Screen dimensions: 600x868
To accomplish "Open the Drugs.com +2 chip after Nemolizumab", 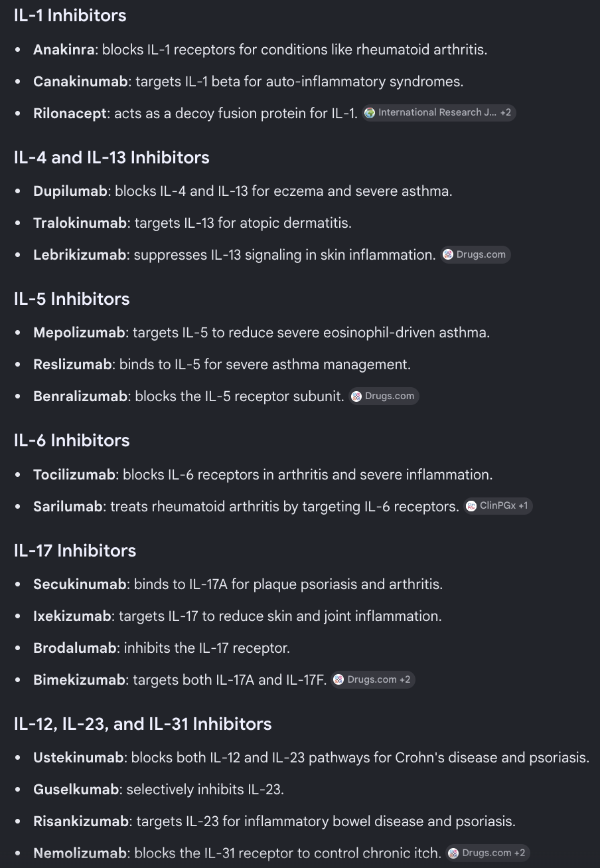I will click(x=488, y=853).
